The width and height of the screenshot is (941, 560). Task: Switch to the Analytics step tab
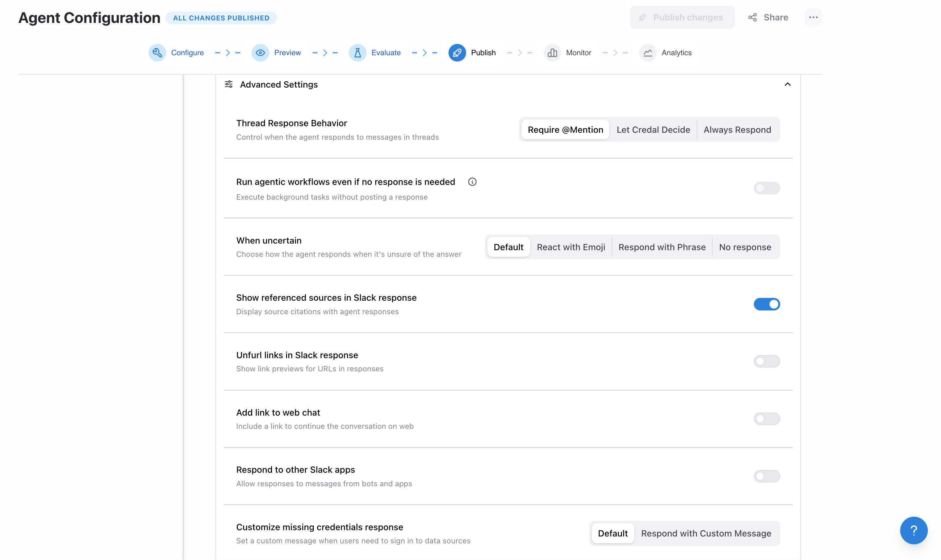[676, 53]
